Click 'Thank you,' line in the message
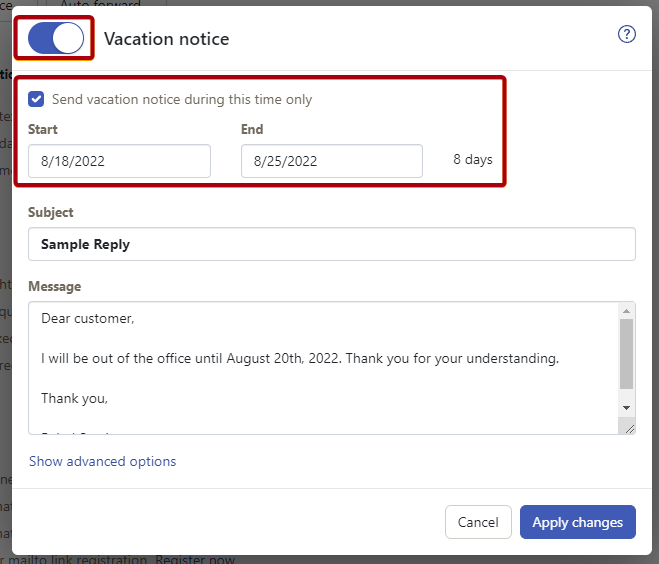659x564 pixels. (x=74, y=398)
